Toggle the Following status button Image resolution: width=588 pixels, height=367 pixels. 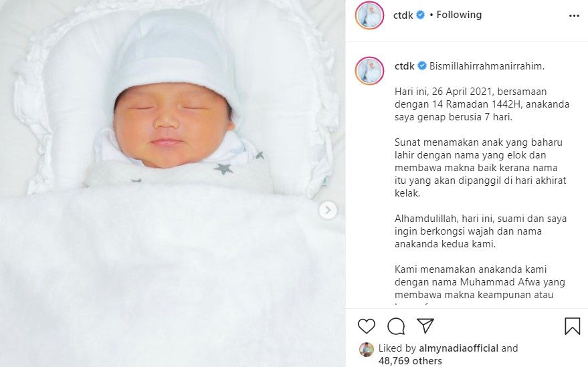[x=459, y=15]
